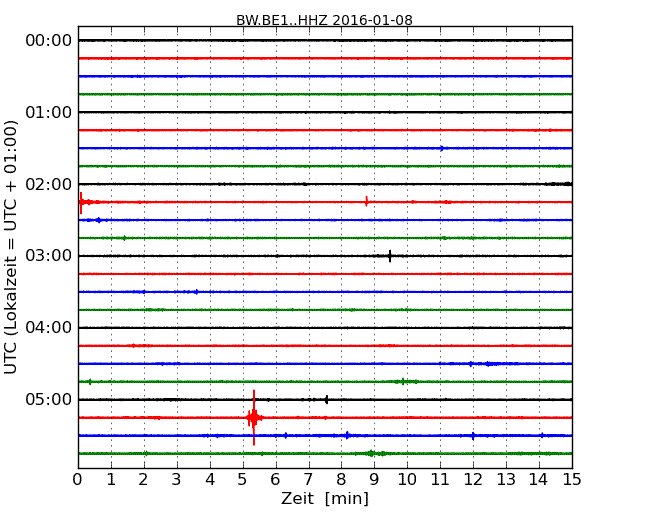Click x-axis tick label 15

coord(572,480)
